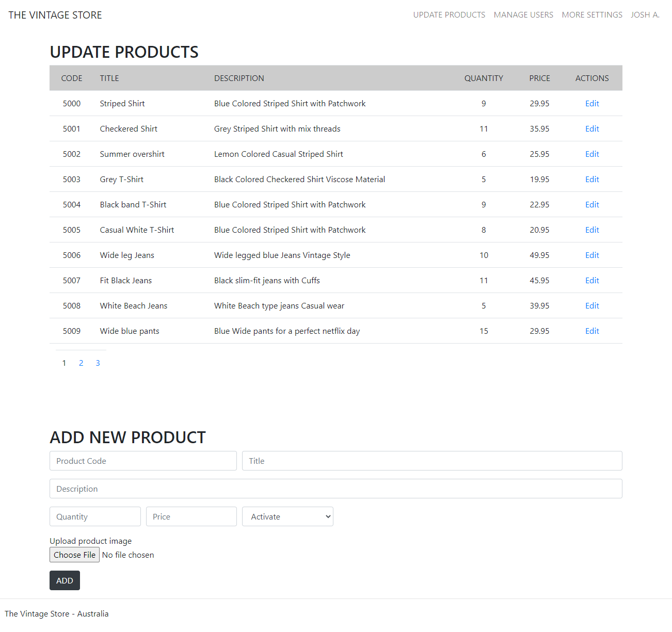Edit the Grey T-Shirt entry
Viewport: 672px width, 632px height.
click(x=592, y=180)
